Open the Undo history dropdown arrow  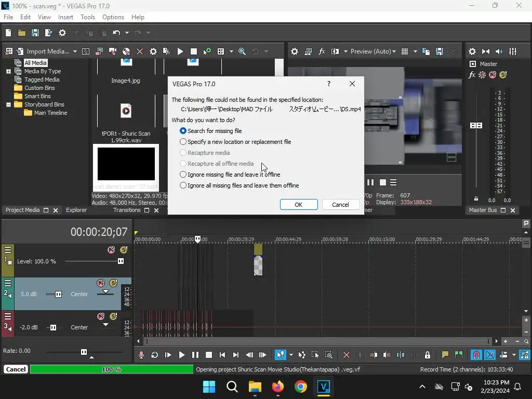(x=127, y=33)
